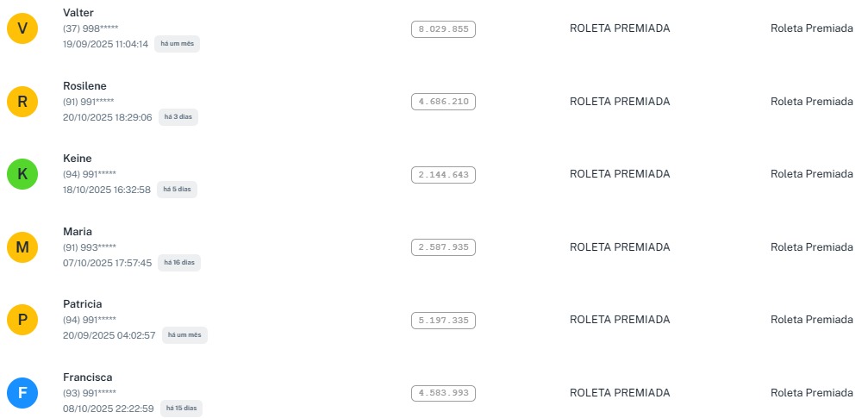Click ROLETA PREMIADA in Keine's row
Image resolution: width=868 pixels, height=418 pixels.
point(619,174)
